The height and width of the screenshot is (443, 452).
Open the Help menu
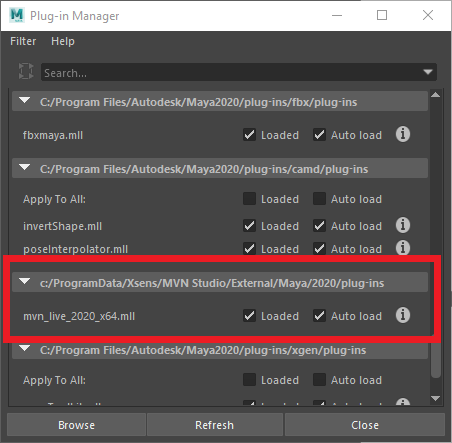click(x=63, y=41)
